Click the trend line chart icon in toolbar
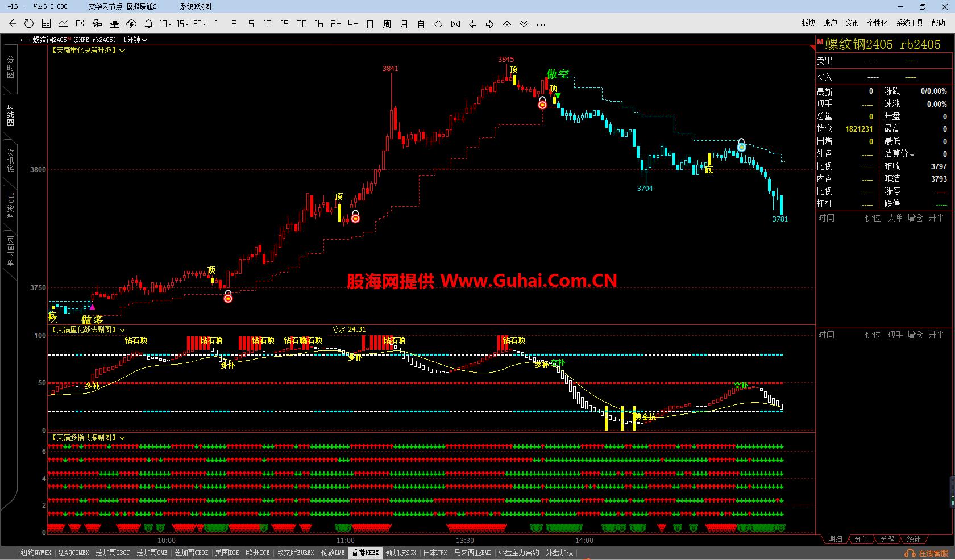955x560 pixels. point(63,24)
